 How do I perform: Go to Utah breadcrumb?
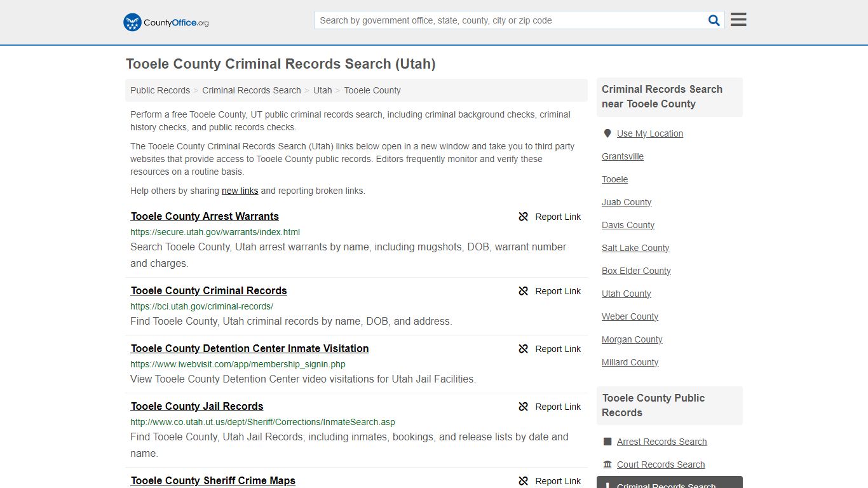point(323,90)
